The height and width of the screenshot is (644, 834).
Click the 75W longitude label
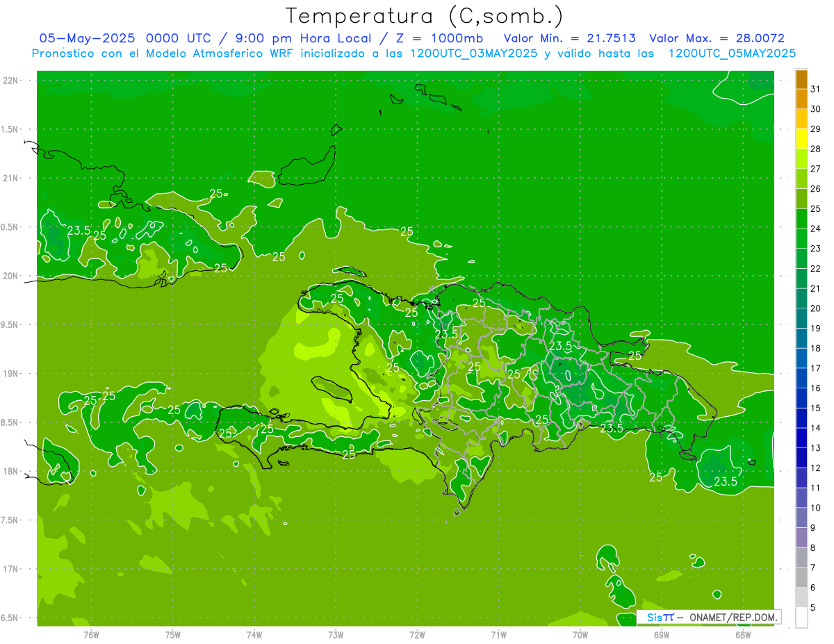pyautogui.click(x=173, y=634)
